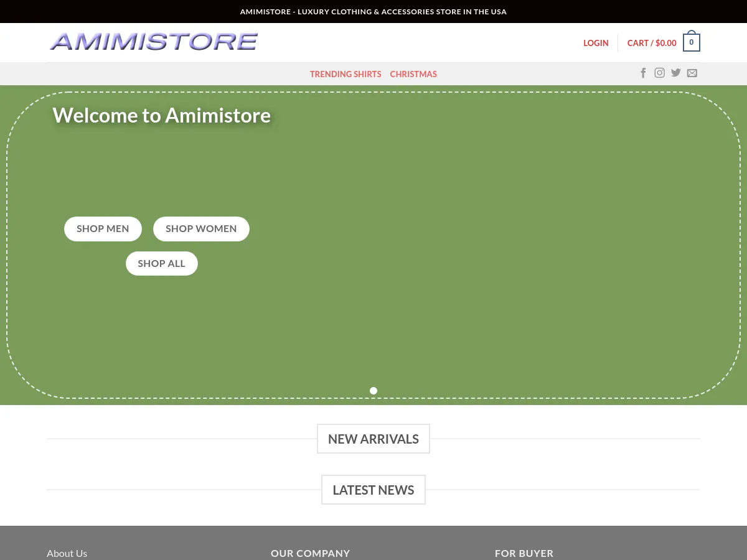Browse the CHRISTMAS collection menu item
The image size is (747, 560).
413,73
